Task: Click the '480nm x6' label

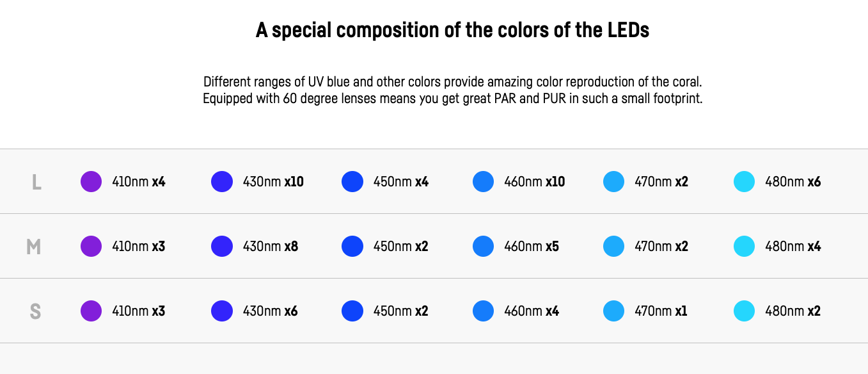Action: point(793,182)
